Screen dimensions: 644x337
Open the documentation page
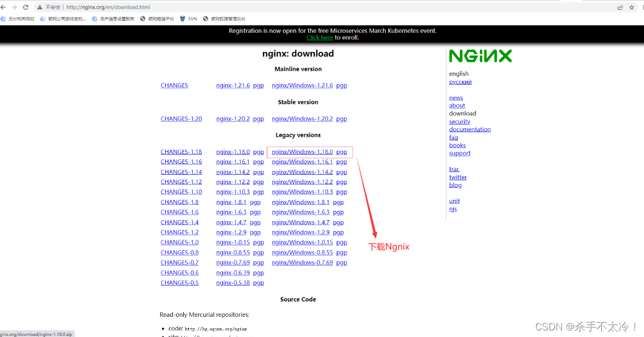pos(470,129)
